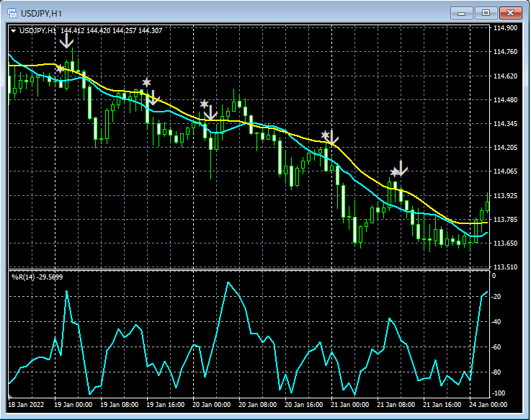Click the chart window icon beside USDJPY,H1 title
This screenshot has height=420, width=531.
click(x=12, y=13)
